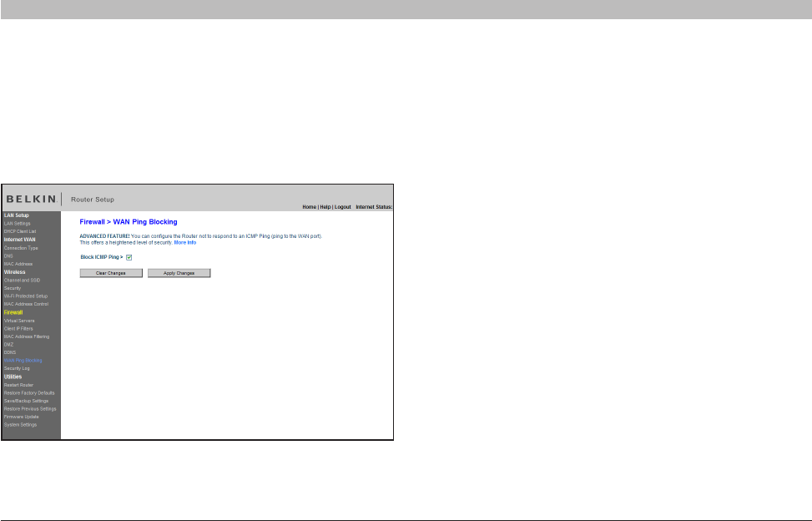Open Security Log page
This screenshot has width=812, height=521.
[17, 368]
